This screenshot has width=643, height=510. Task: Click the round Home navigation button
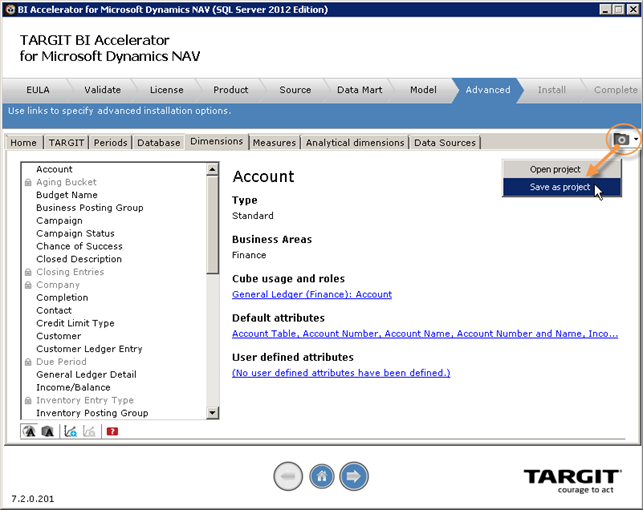[322, 476]
